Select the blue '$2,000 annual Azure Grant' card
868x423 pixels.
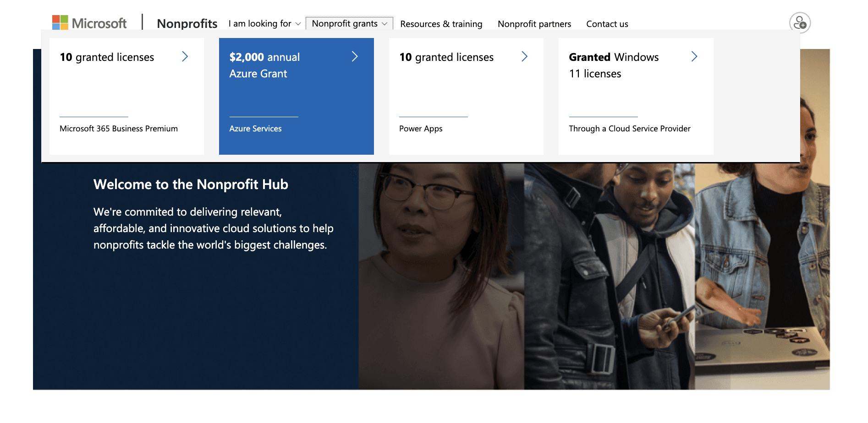pyautogui.click(x=296, y=96)
